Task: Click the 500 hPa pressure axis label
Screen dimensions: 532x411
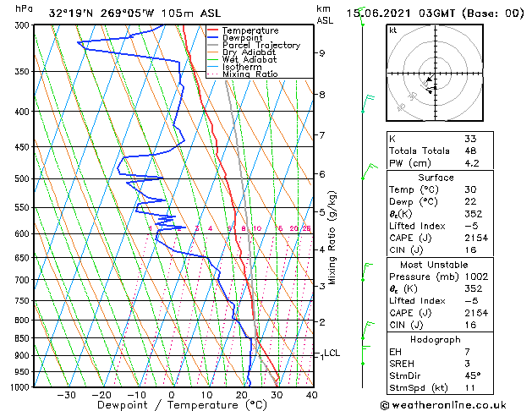Action: coord(23,178)
